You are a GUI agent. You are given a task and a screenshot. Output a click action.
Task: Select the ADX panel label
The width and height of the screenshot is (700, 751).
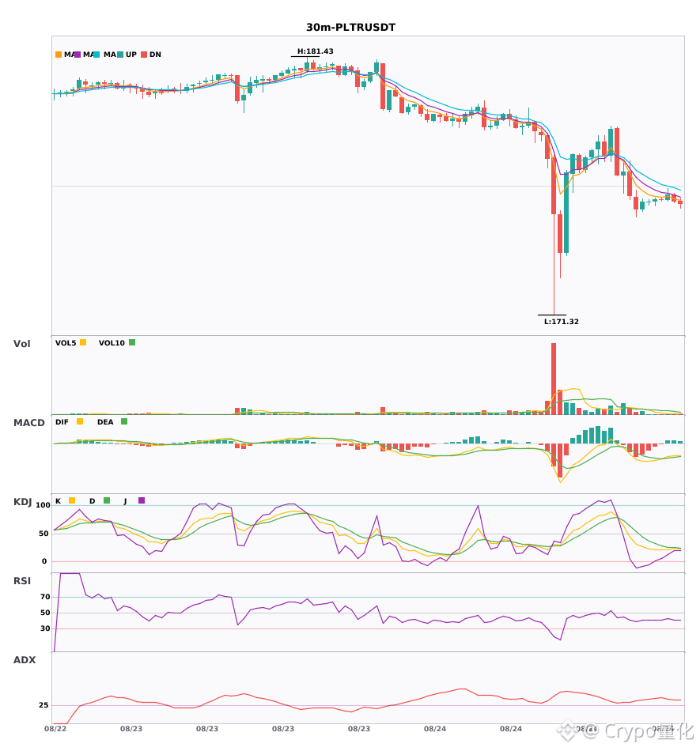(x=25, y=660)
